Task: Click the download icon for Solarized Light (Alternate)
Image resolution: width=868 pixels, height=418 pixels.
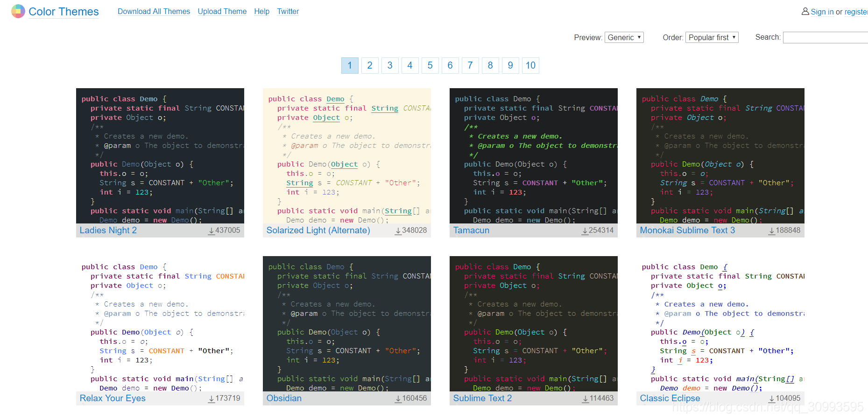Action: [398, 231]
